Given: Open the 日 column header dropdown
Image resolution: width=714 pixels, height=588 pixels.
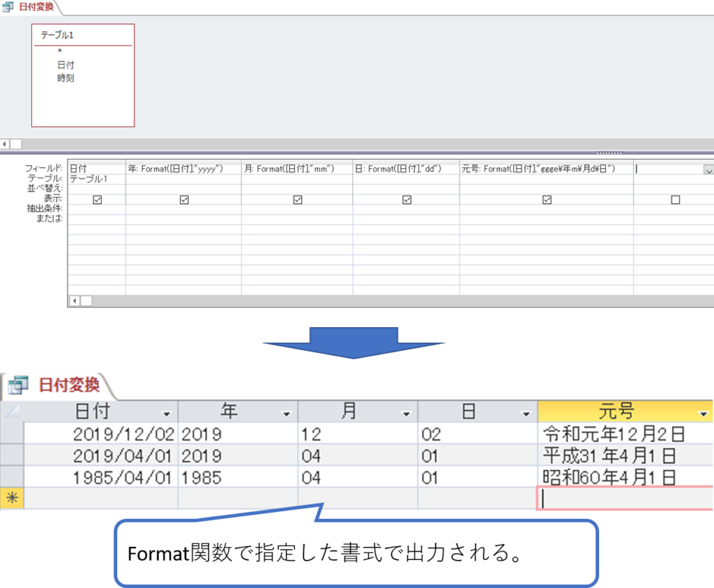Looking at the screenshot, I should coord(526,414).
